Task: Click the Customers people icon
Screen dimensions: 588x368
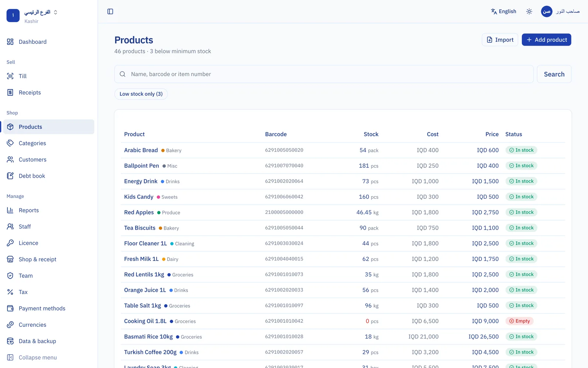Action: point(10,160)
